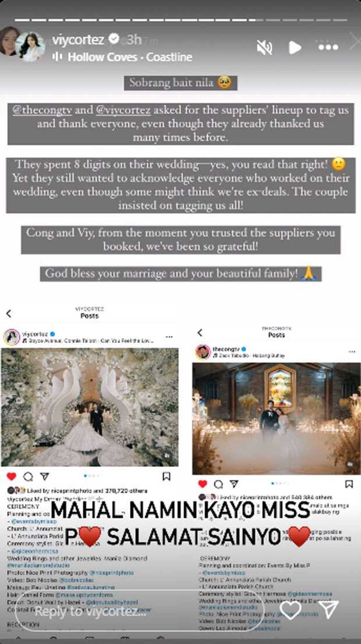Viewport: 361px width, 644px height.
Task: Open the viycortez username link
Action: click(78, 40)
